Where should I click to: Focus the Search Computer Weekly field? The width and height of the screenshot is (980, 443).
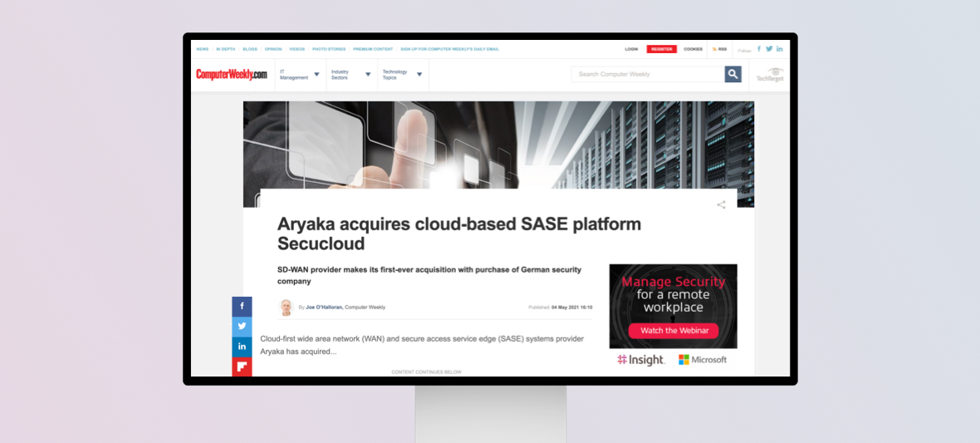[x=648, y=75]
